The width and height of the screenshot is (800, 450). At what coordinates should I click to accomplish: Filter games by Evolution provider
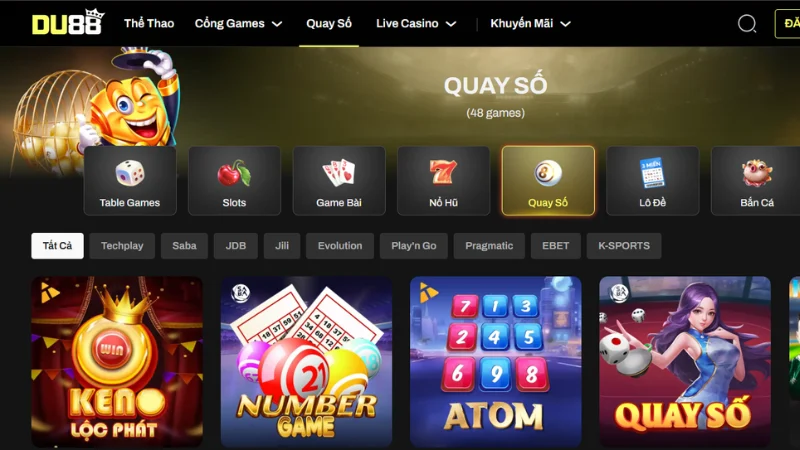tap(340, 246)
